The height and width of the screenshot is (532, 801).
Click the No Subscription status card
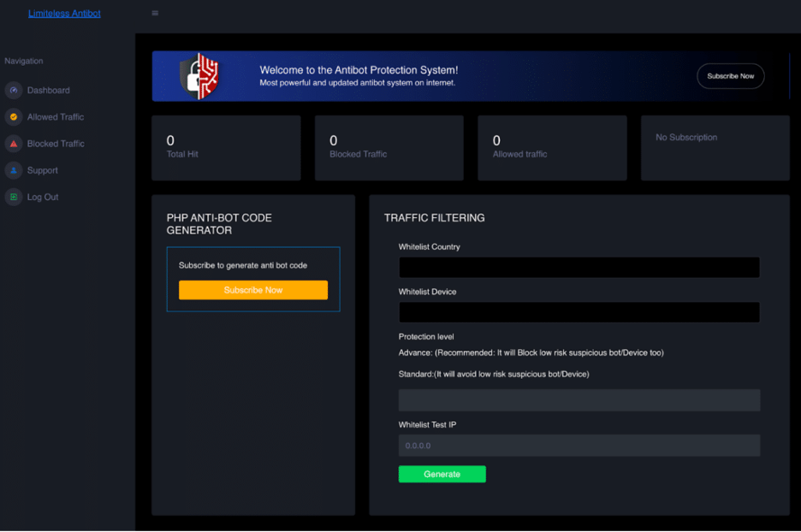click(x=715, y=148)
